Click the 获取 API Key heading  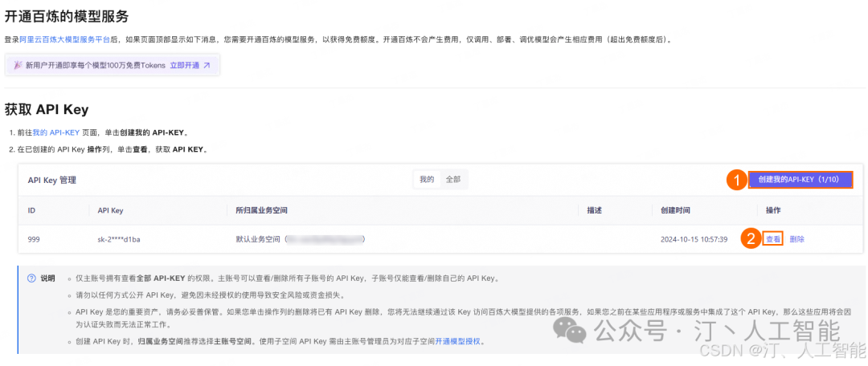47,109
